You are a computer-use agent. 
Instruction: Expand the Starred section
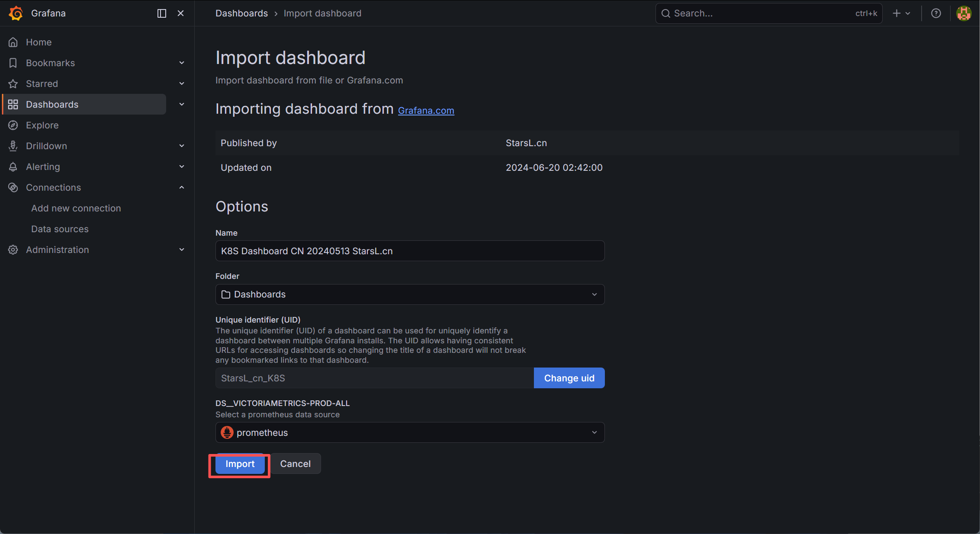tap(182, 84)
